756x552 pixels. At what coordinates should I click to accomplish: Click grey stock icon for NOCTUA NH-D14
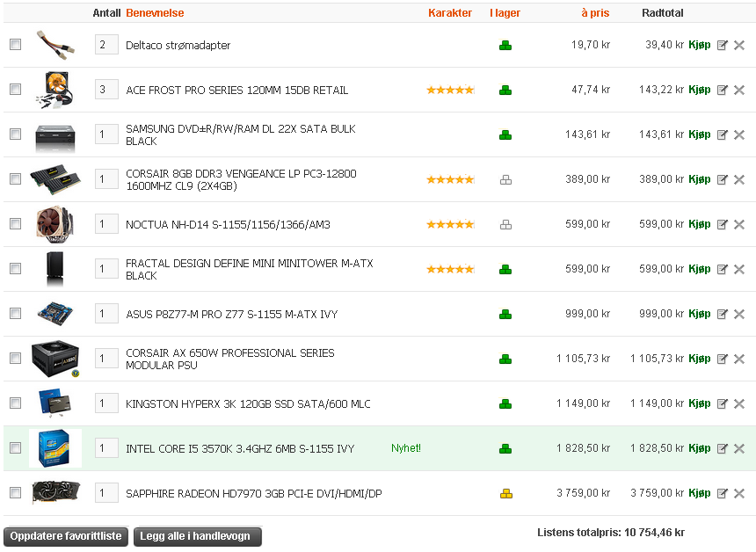coord(505,225)
